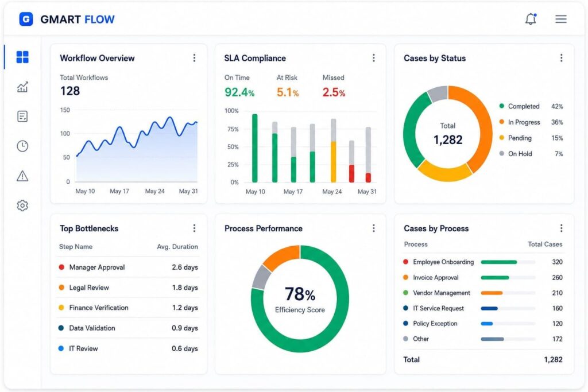The width and height of the screenshot is (588, 392).
Task: Click the Completed legend entry
Action: point(531,106)
